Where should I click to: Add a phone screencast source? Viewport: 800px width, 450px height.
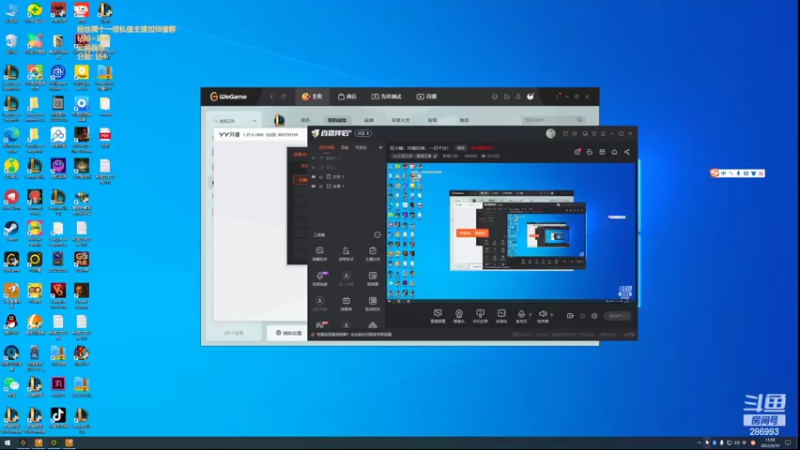click(x=480, y=316)
